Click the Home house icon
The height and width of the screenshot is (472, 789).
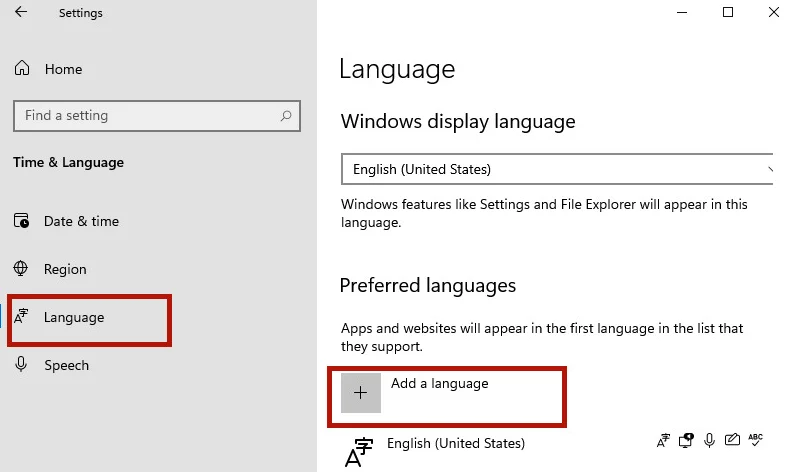click(x=22, y=68)
